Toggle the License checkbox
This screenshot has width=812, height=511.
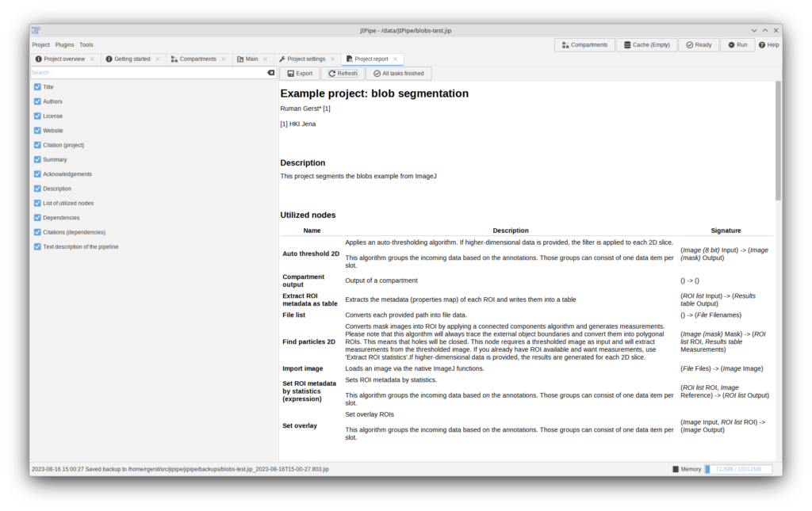37,116
